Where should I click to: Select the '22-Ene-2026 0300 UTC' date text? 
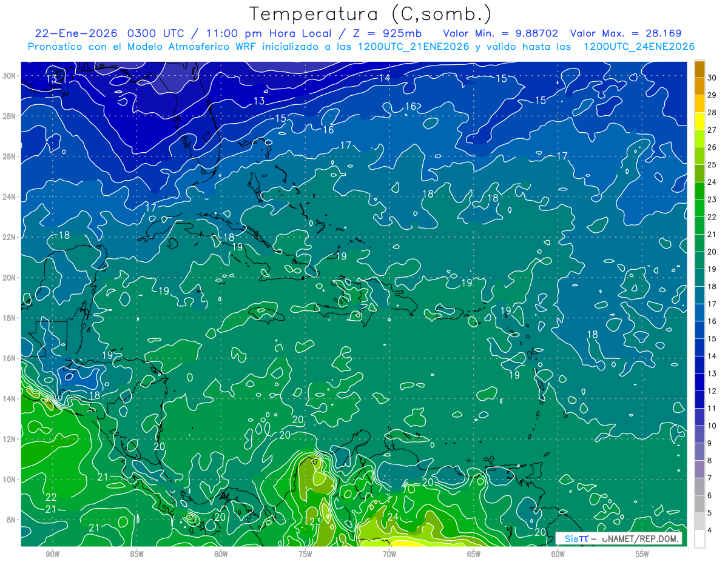pyautogui.click(x=110, y=33)
